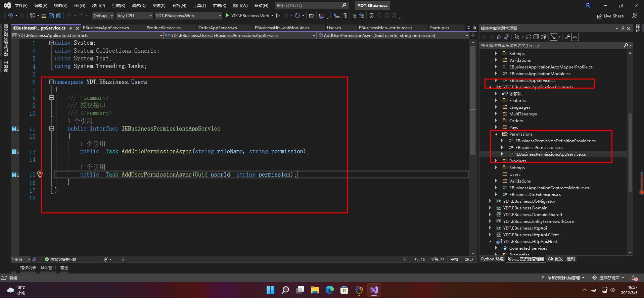Viewport: 644px width, 298px height.
Task: Start without debugging using hollow play icon
Action: [278, 15]
